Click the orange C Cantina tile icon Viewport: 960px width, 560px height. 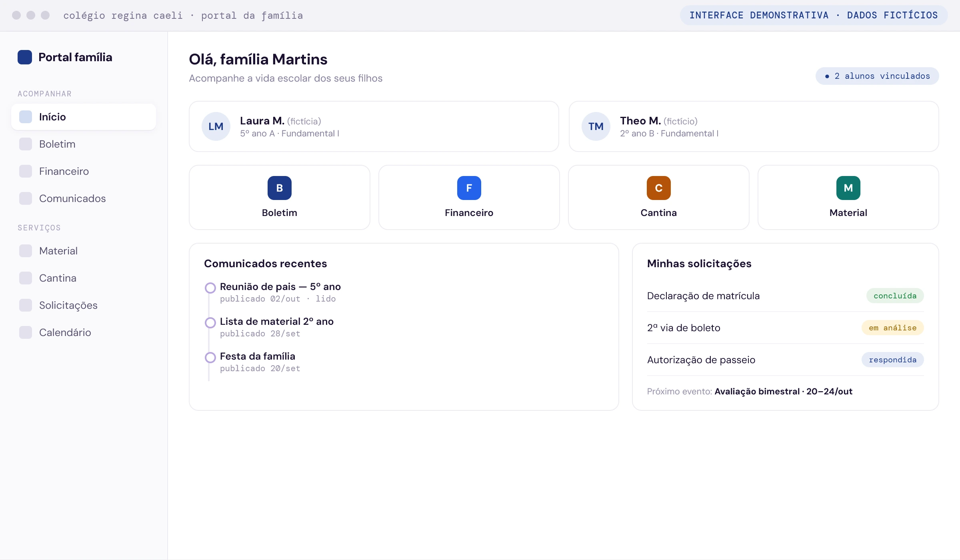(659, 188)
